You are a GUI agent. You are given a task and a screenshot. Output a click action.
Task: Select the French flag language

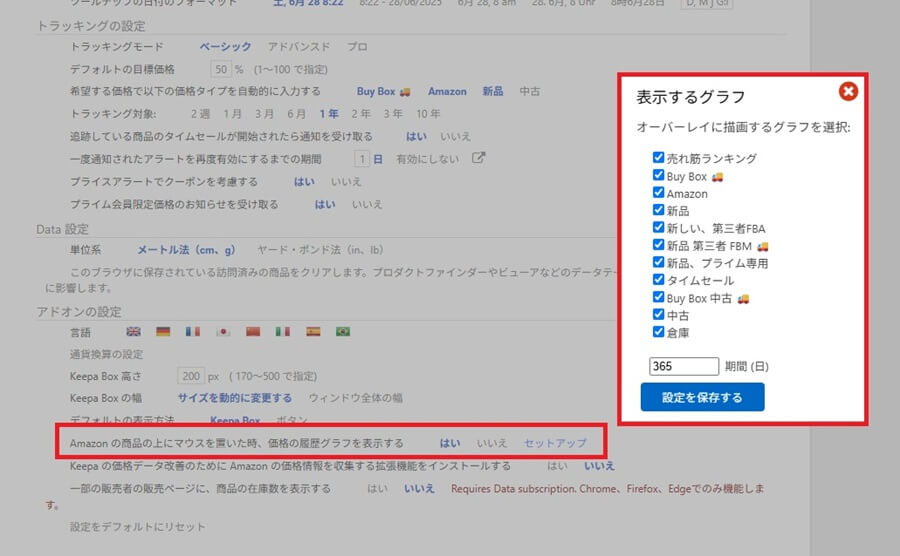tap(193, 332)
